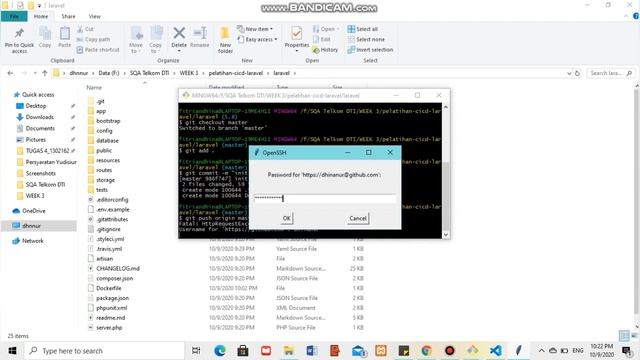Viewport: 640px width, 360px height.
Task: Select the database folder
Action: click(107, 140)
